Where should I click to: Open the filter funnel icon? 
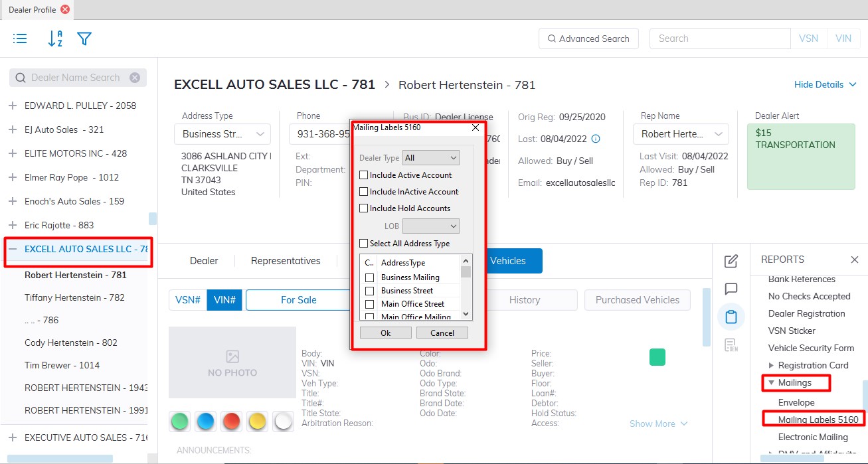(84, 39)
